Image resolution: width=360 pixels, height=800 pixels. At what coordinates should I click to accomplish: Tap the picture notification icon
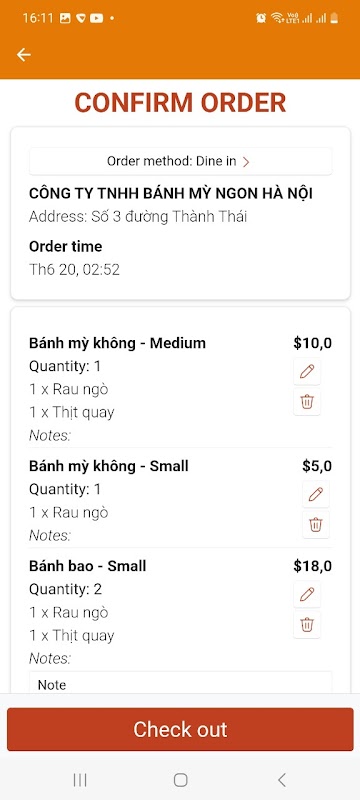pyautogui.click(x=65, y=18)
